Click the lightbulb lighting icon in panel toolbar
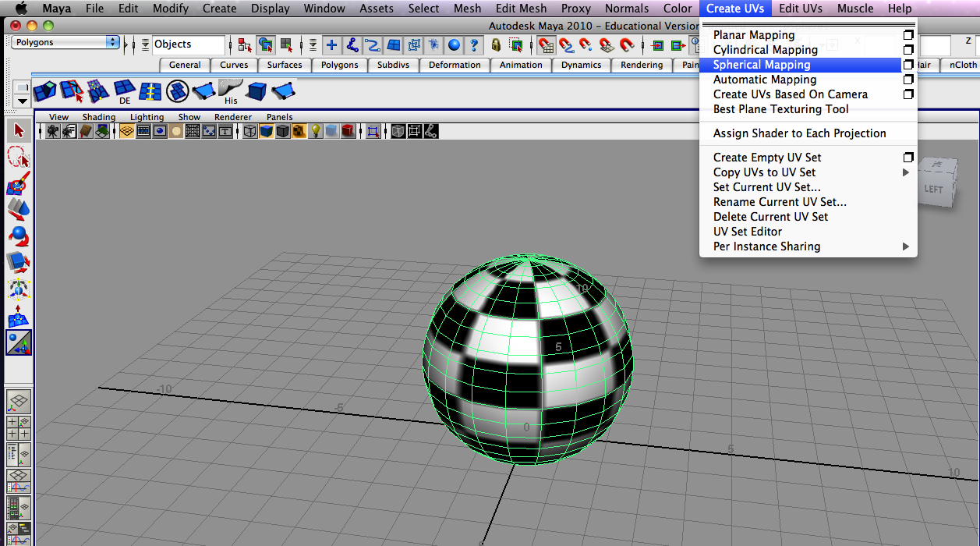The height and width of the screenshot is (546, 980). [317, 130]
